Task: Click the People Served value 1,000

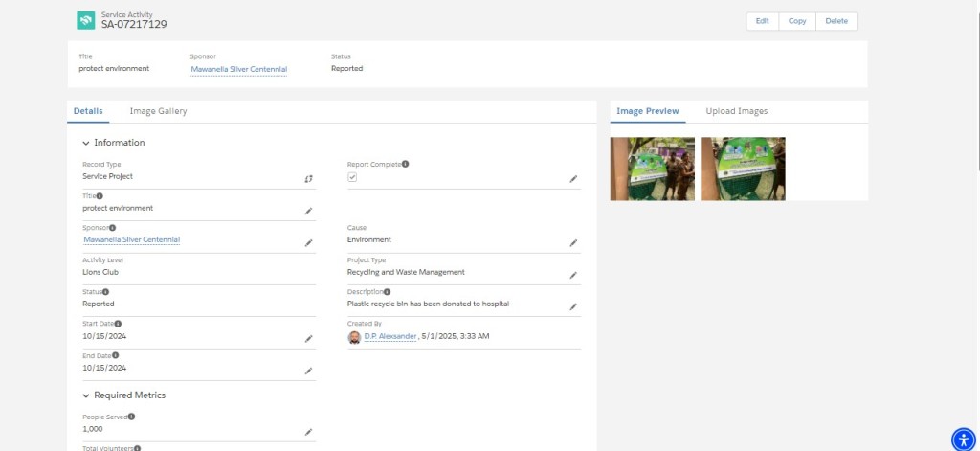Action: tap(93, 429)
